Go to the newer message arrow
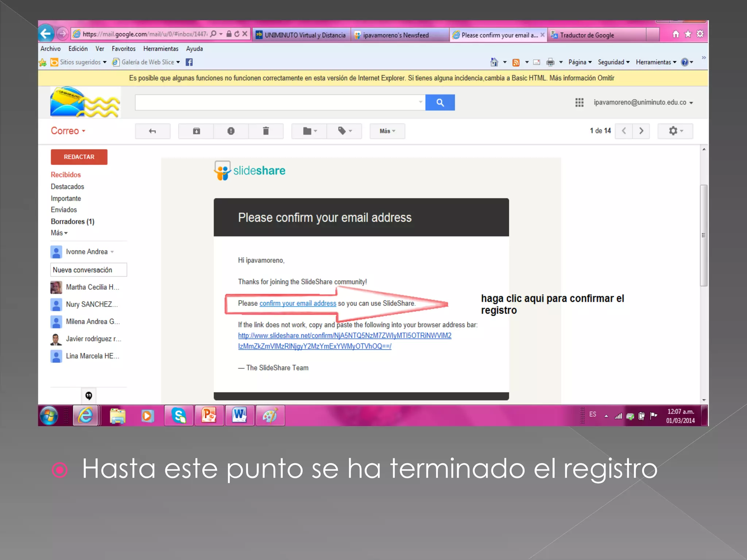Image resolution: width=747 pixels, height=560 pixels. [x=624, y=131]
